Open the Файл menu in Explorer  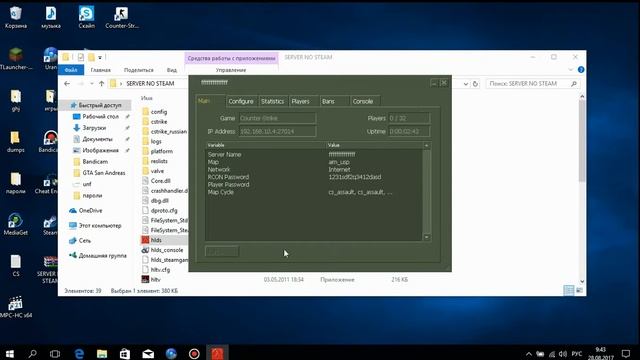[x=71, y=70]
